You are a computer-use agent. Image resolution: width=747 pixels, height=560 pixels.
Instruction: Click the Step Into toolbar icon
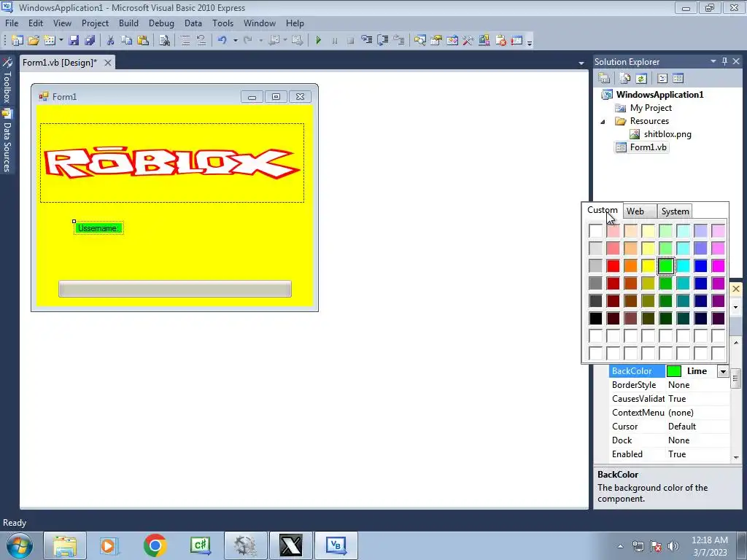366,41
